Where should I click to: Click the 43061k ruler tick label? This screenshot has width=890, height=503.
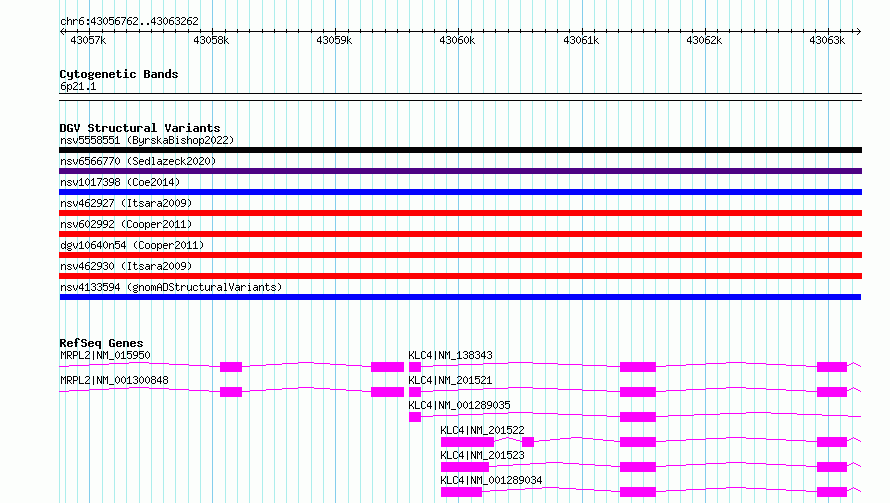tap(581, 40)
